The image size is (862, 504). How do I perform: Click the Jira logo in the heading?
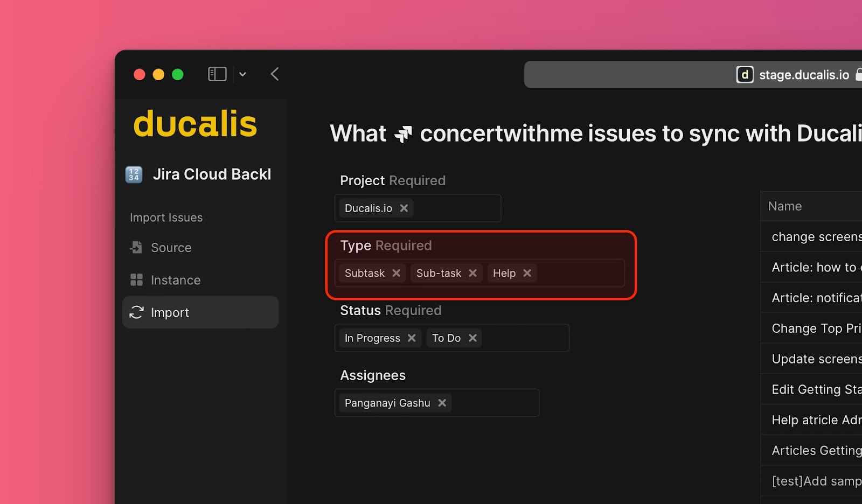[x=403, y=134]
